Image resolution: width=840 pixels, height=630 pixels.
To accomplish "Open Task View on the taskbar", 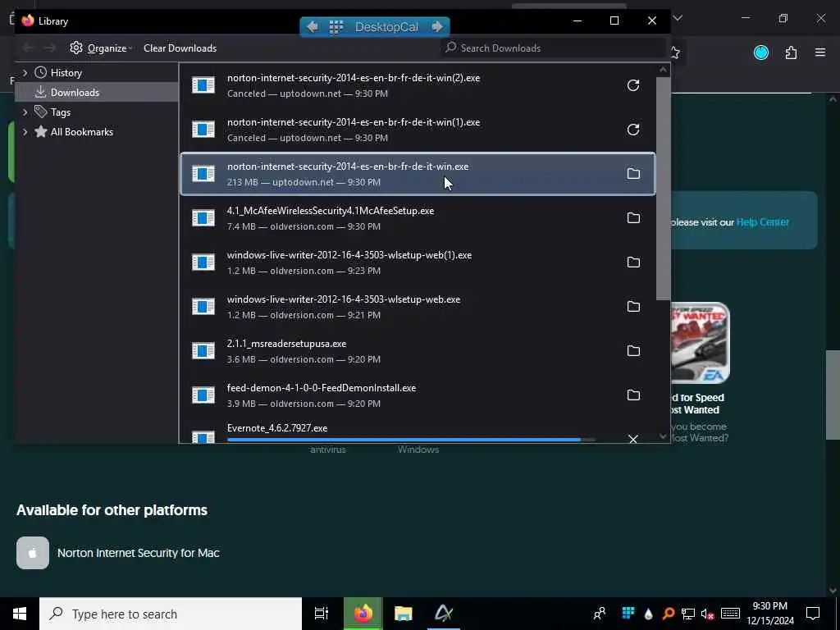I will pyautogui.click(x=322, y=614).
